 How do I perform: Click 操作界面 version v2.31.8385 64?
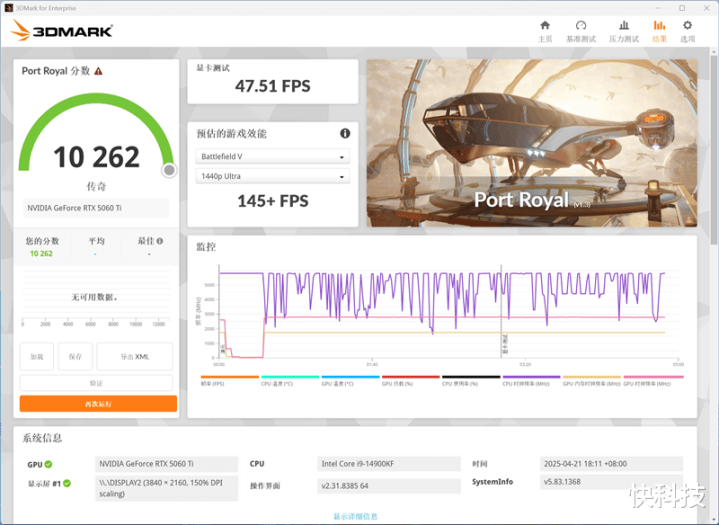tap(389, 486)
